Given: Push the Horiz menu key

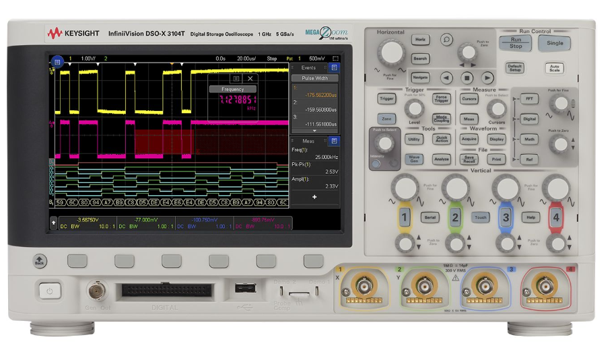Looking at the screenshot, I should 420,40.
